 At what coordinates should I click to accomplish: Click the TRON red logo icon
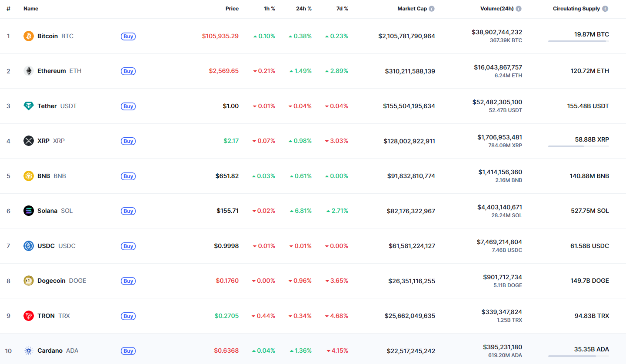tap(28, 316)
